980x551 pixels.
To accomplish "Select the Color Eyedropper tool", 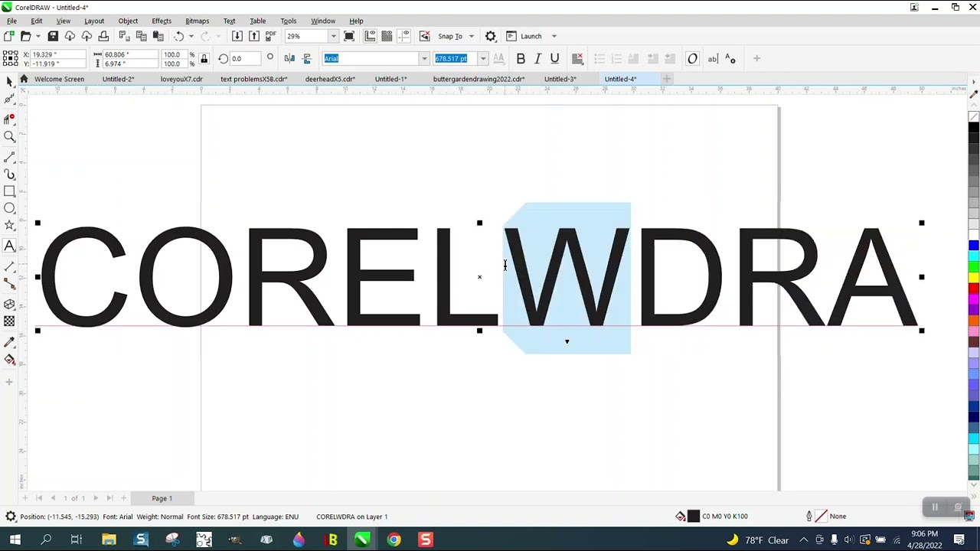I will 9,342.
